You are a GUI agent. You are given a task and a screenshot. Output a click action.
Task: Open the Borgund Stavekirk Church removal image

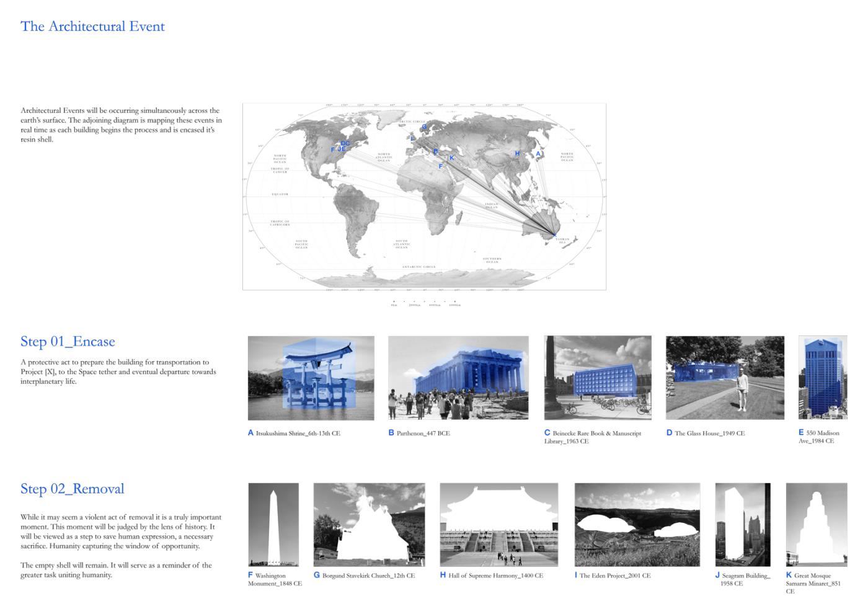370,525
